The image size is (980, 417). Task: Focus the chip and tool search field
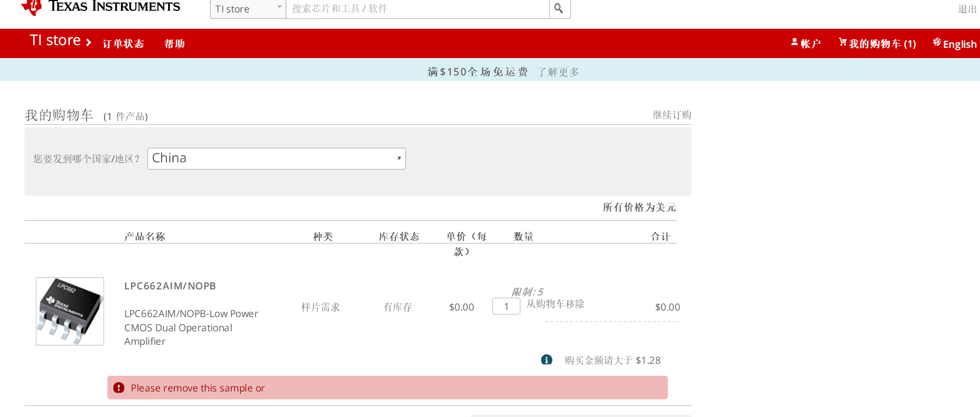(418, 9)
